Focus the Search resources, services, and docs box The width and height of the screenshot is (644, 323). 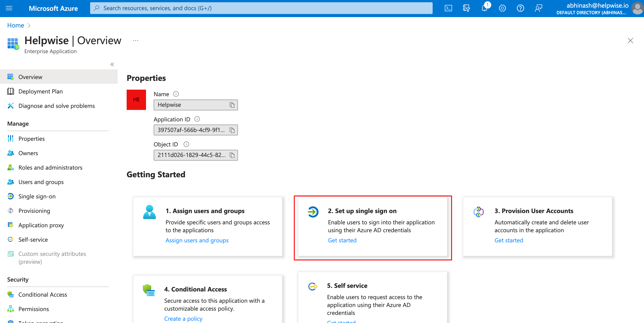(261, 8)
